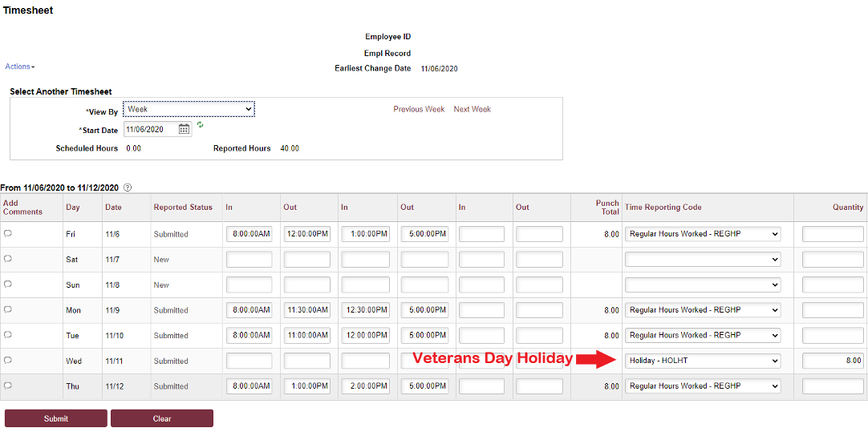Open comment bubble for Sat 11/7 row
Image resolution: width=868 pixels, height=436 pixels.
pyautogui.click(x=8, y=259)
